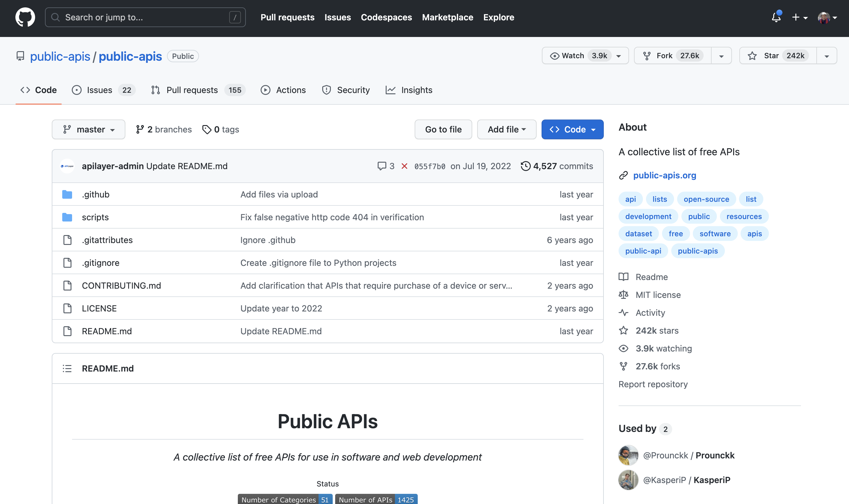Click the open-source topic tag
Viewport: 849px width, 504px height.
point(706,199)
